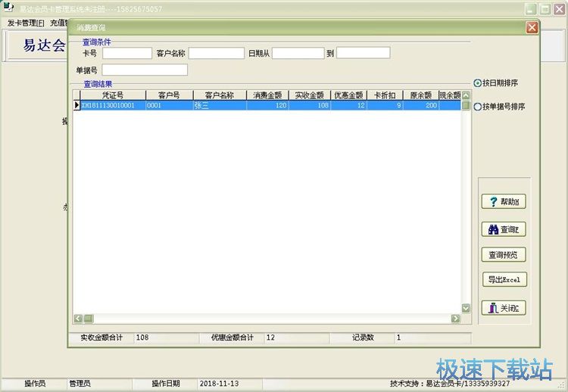Select original balance cell 200
568x392 pixels.
tap(420, 105)
